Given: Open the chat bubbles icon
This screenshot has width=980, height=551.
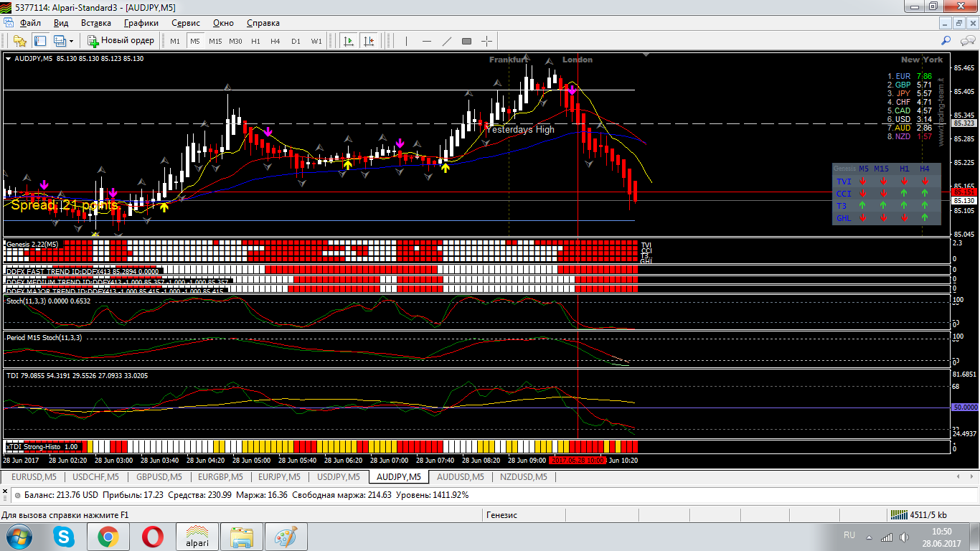Looking at the screenshot, I should pyautogui.click(x=966, y=41).
